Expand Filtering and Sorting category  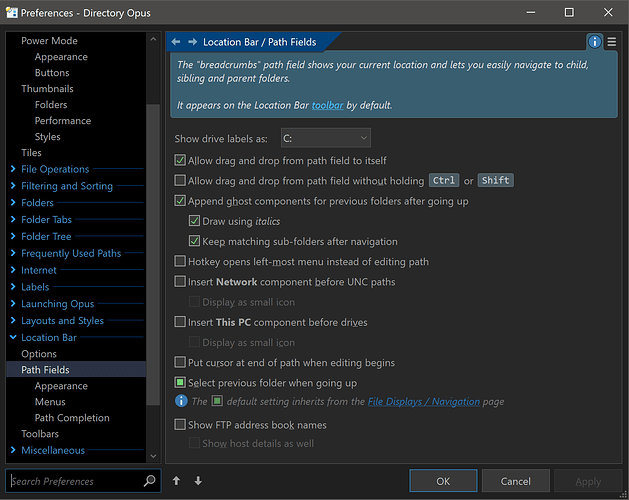[x=13, y=186]
